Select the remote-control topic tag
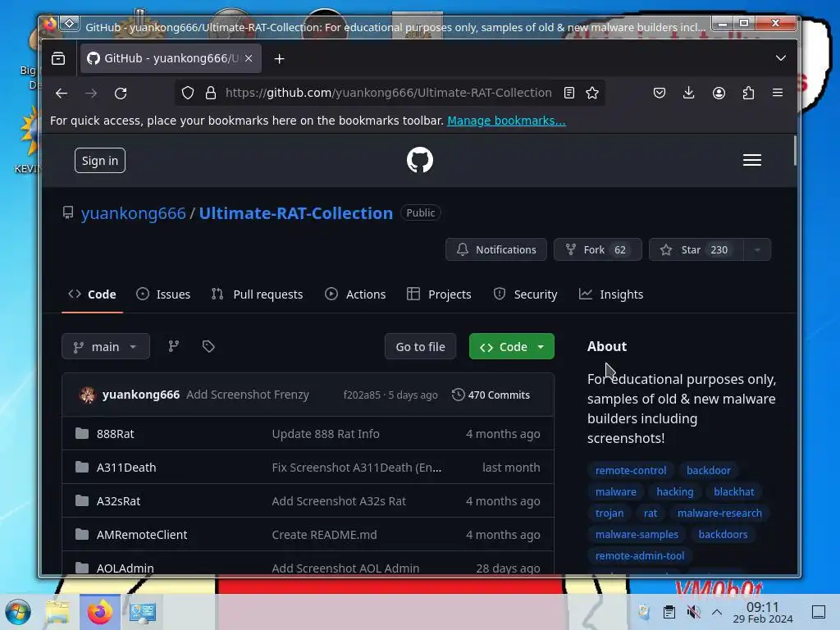The width and height of the screenshot is (840, 630). 631,470
